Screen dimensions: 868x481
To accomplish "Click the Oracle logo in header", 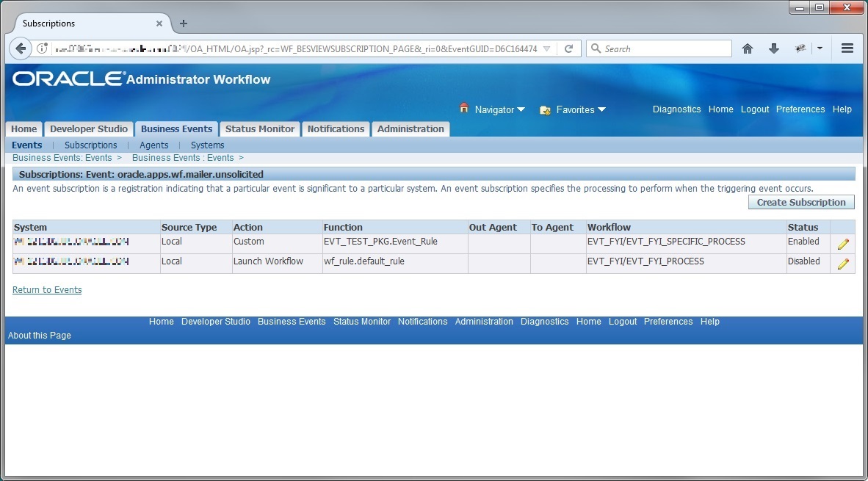I will click(68, 79).
